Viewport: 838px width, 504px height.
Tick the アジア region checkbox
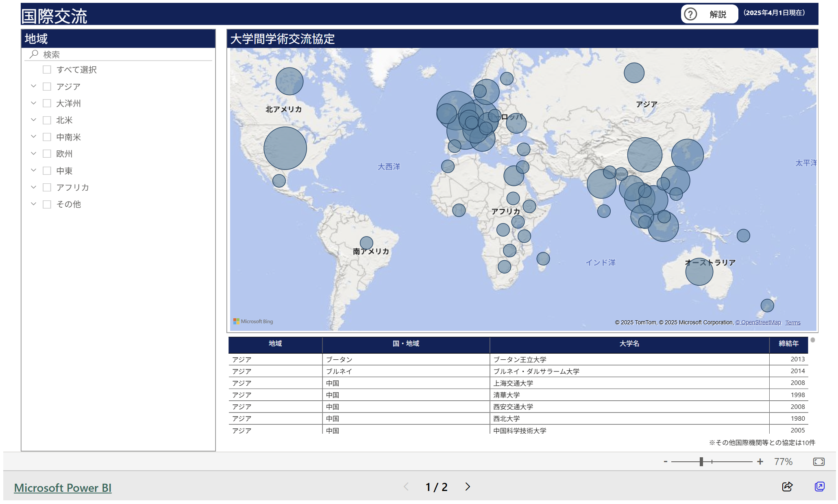click(47, 87)
